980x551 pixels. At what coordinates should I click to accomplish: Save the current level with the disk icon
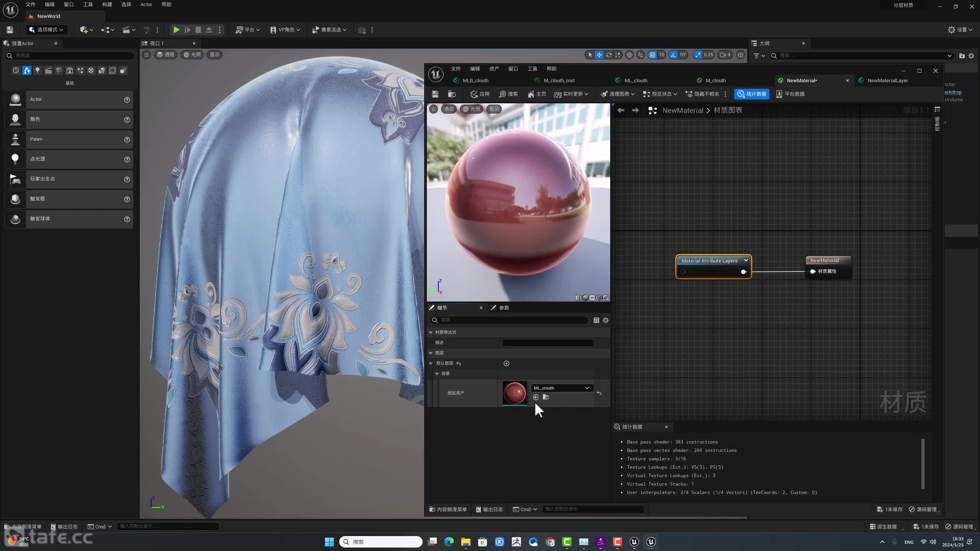(10, 29)
